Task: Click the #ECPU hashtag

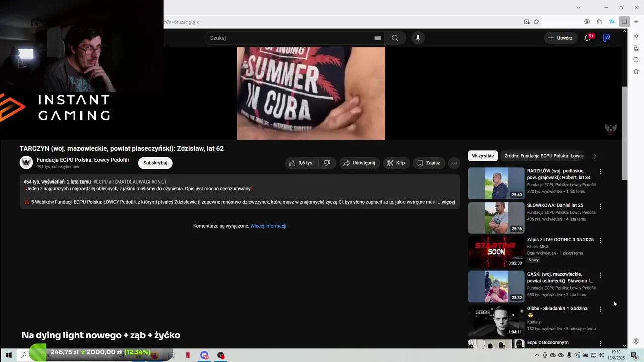Action: (100, 182)
